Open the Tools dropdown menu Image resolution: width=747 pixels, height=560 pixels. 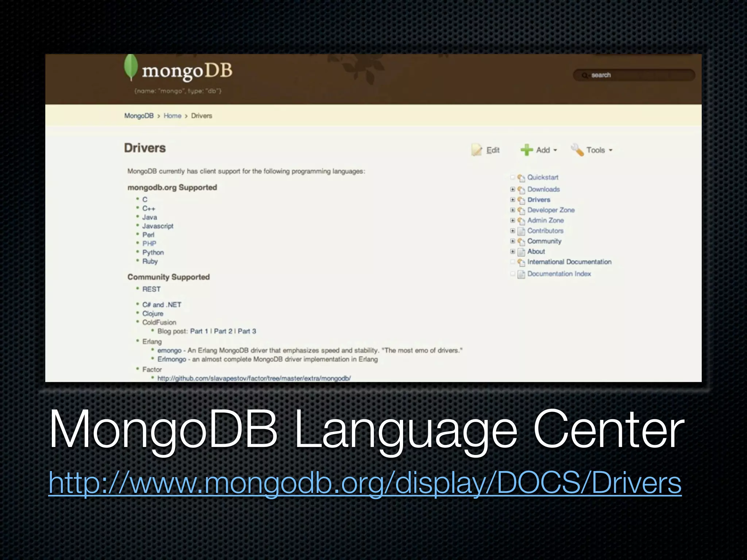point(592,150)
